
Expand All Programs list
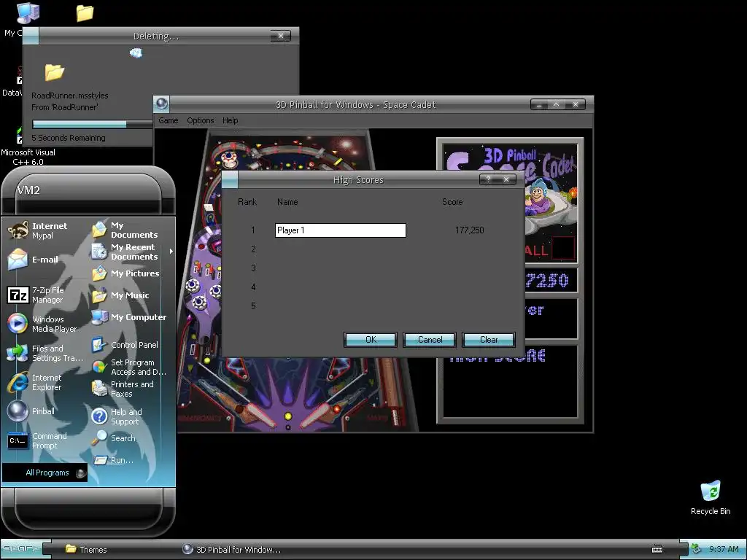pyautogui.click(x=45, y=472)
